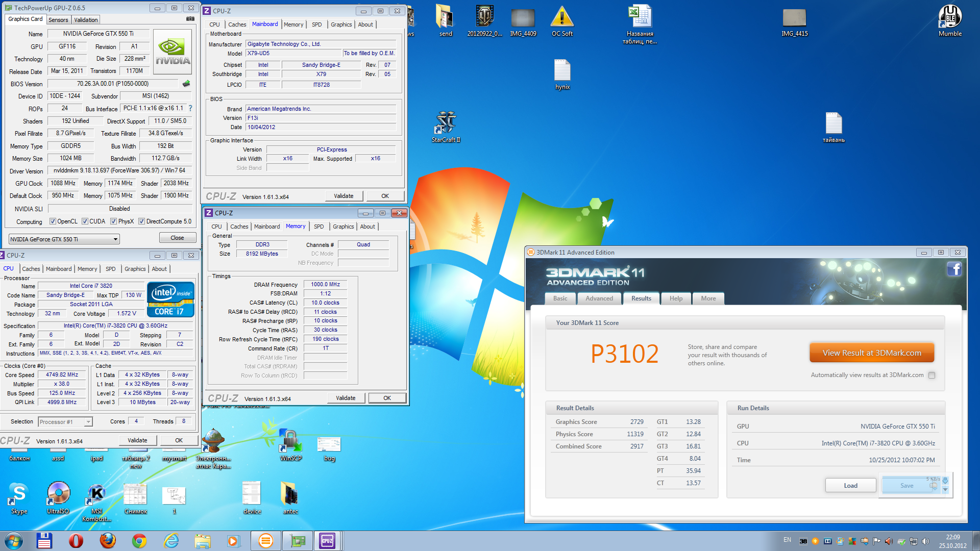The width and height of the screenshot is (980, 551).
Task: Open the UltraISO desktop shortcut
Action: point(58,498)
